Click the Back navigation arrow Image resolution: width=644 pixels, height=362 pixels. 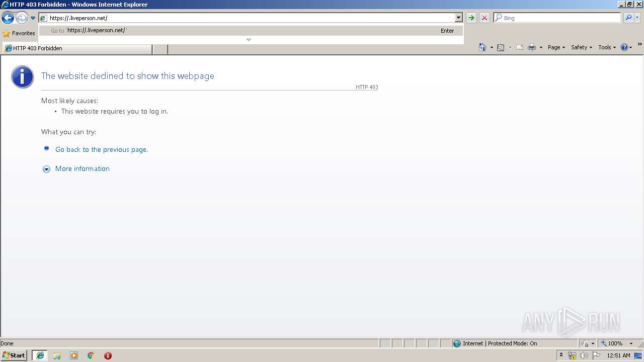click(8, 18)
